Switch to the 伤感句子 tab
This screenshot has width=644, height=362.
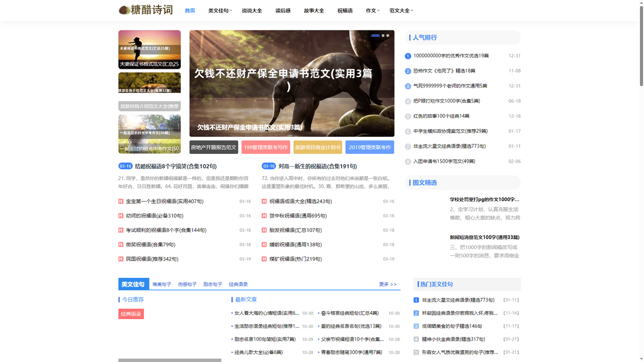(187, 284)
